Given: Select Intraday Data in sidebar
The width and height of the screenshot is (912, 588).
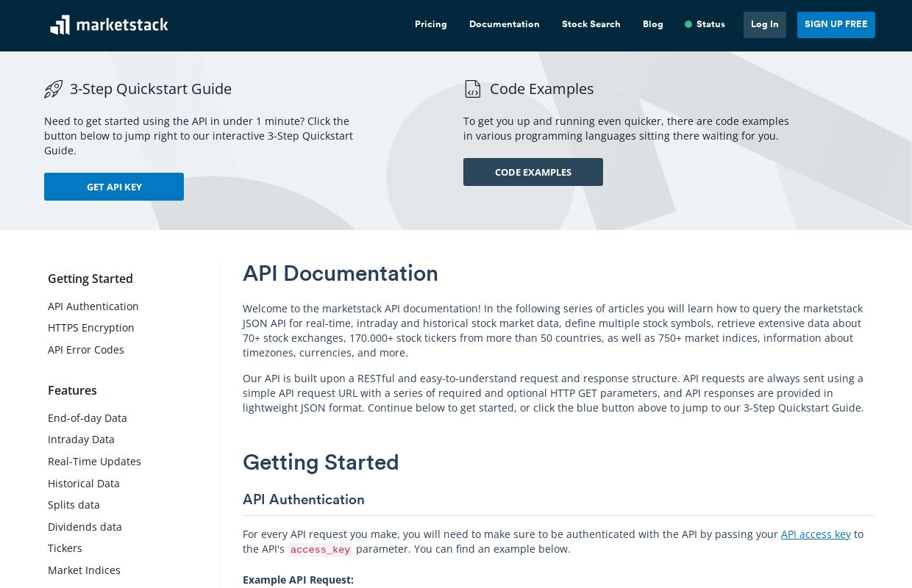Looking at the screenshot, I should pos(81,440).
